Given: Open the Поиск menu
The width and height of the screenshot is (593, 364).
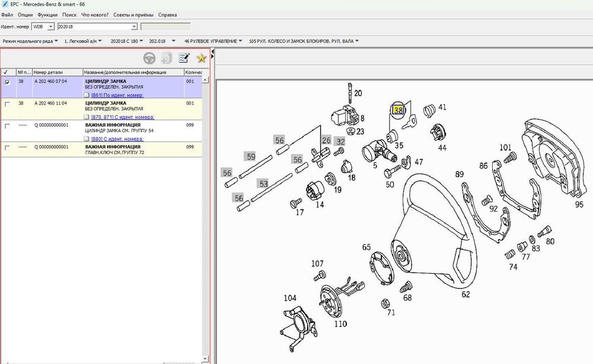Looking at the screenshot, I should (x=69, y=15).
